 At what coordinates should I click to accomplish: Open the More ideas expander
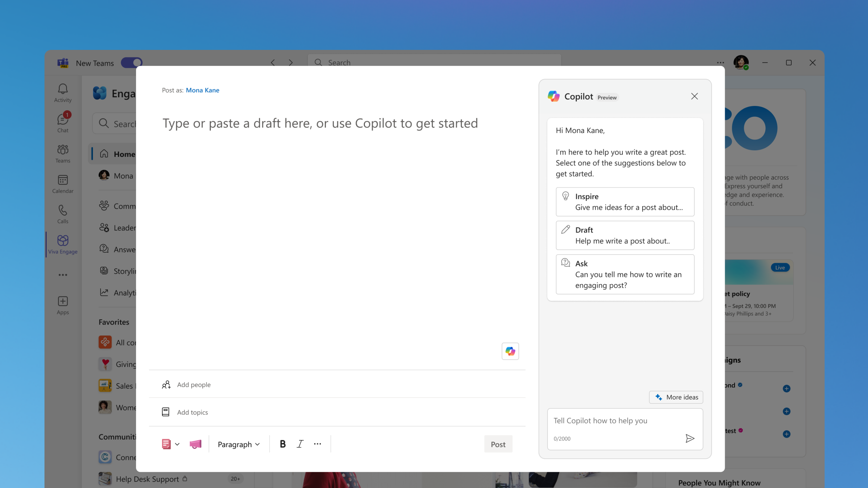point(677,397)
